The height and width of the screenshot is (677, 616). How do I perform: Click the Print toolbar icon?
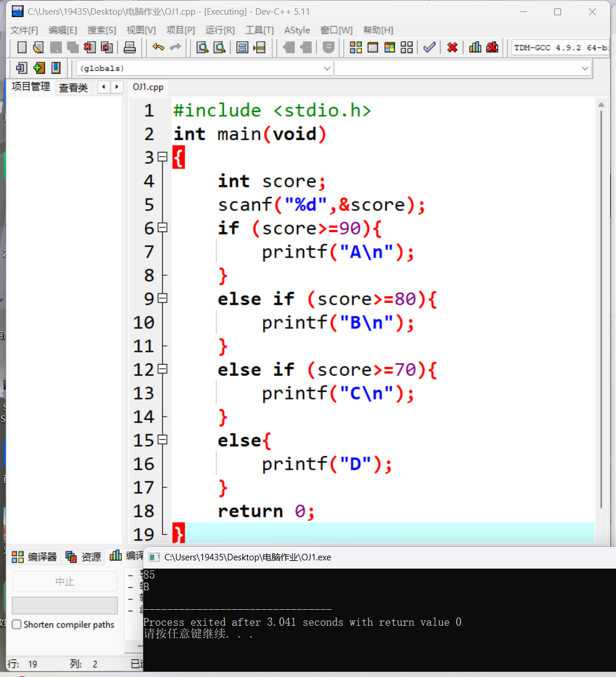(130, 47)
